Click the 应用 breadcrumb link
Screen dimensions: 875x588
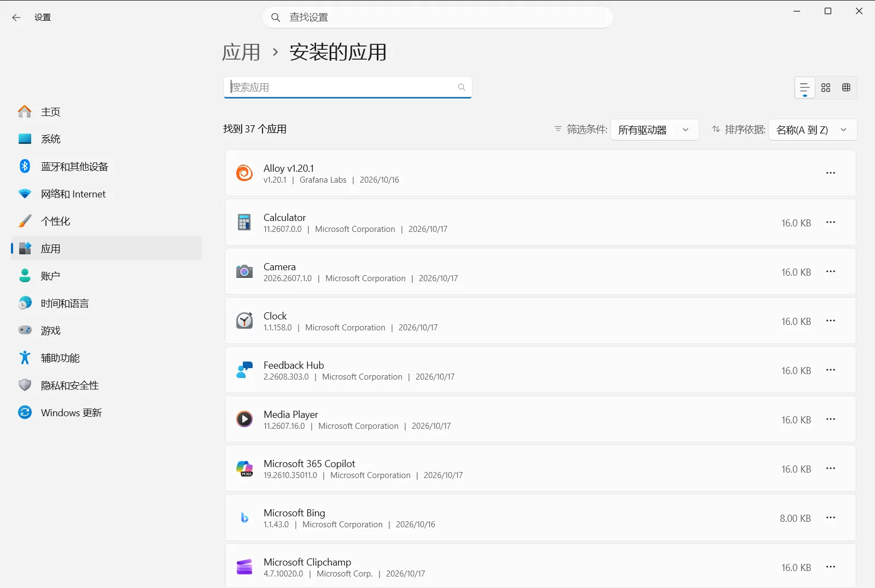241,53
